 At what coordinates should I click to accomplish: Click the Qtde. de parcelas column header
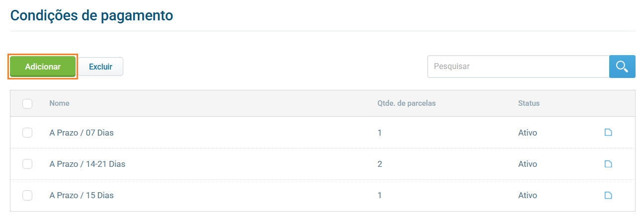click(x=406, y=103)
